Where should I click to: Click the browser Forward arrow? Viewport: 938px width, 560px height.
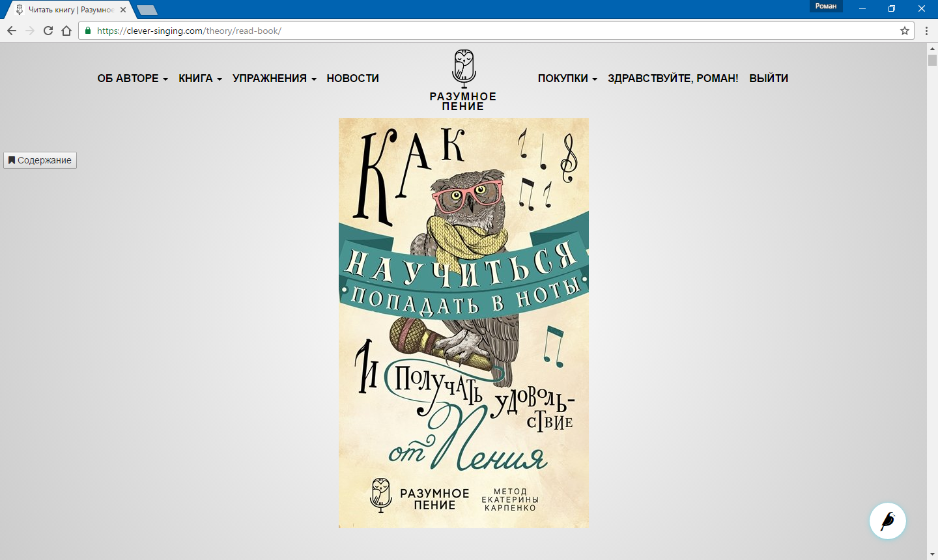tap(30, 31)
